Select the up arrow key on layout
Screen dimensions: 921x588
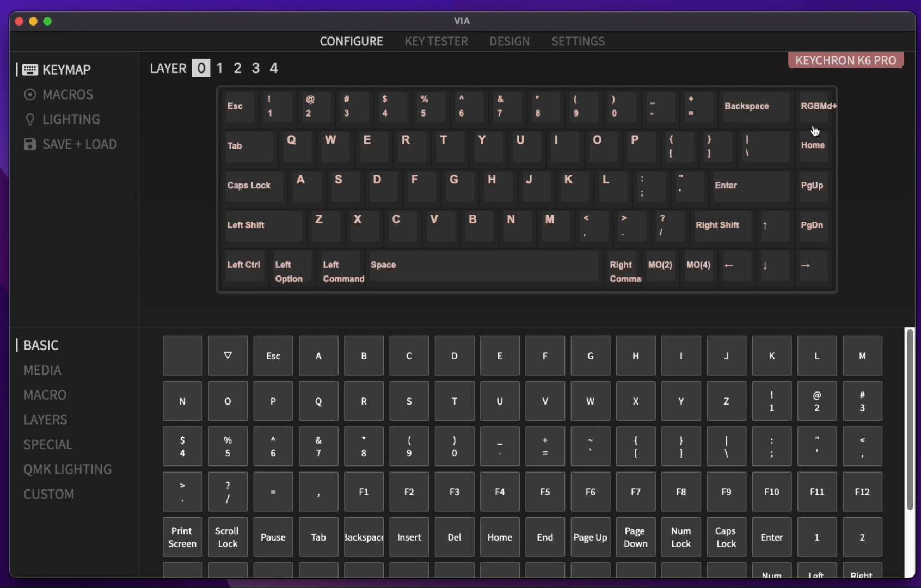[774, 225]
